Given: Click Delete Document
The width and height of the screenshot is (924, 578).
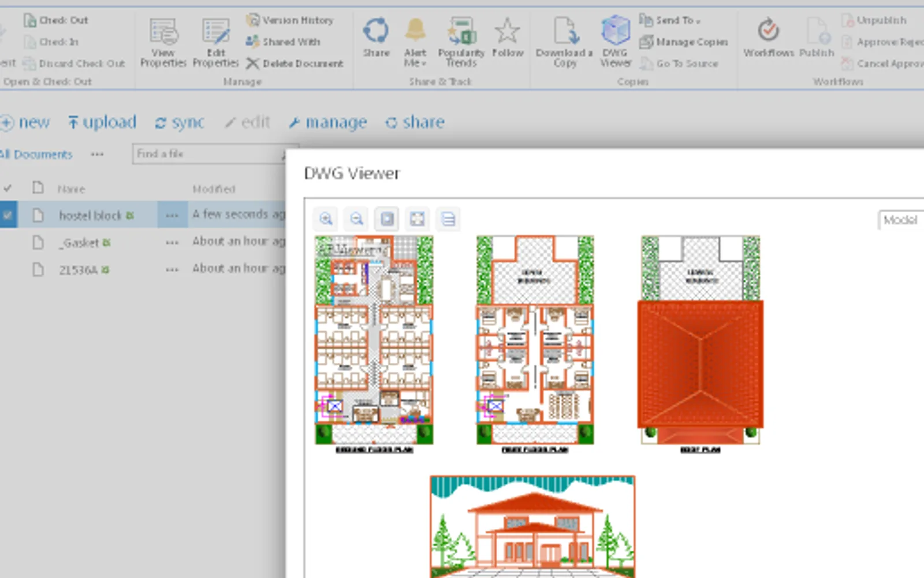Looking at the screenshot, I should (x=295, y=63).
